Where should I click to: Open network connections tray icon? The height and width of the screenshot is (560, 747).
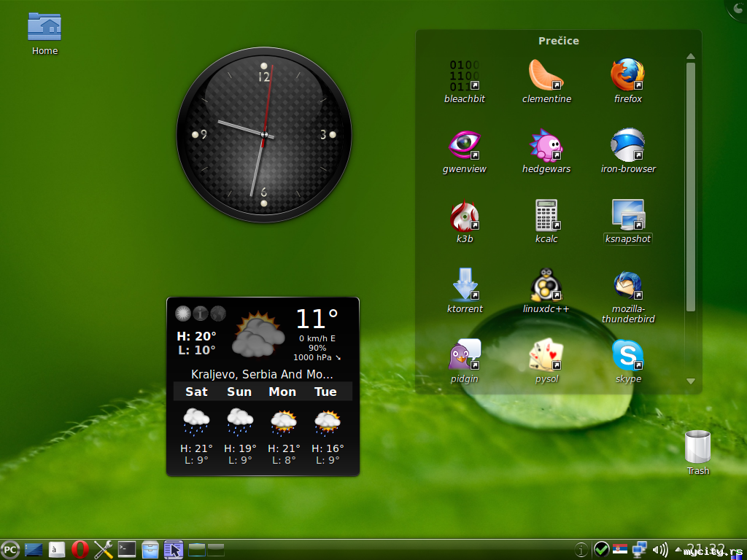coord(639,550)
